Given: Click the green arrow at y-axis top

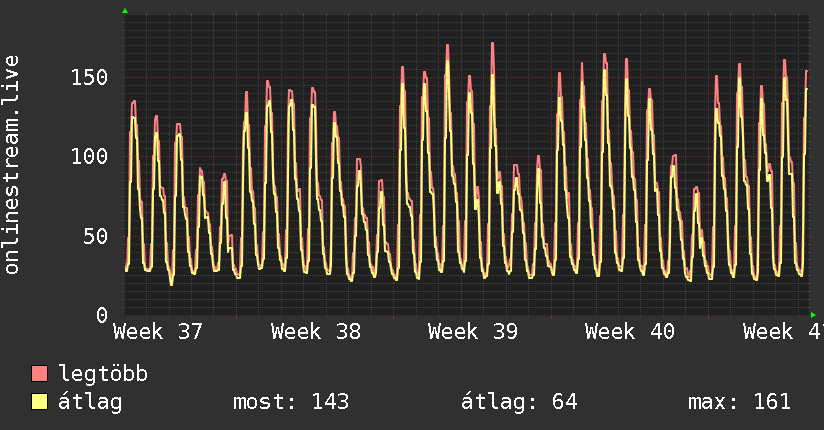Looking at the screenshot, I should click(125, 11).
